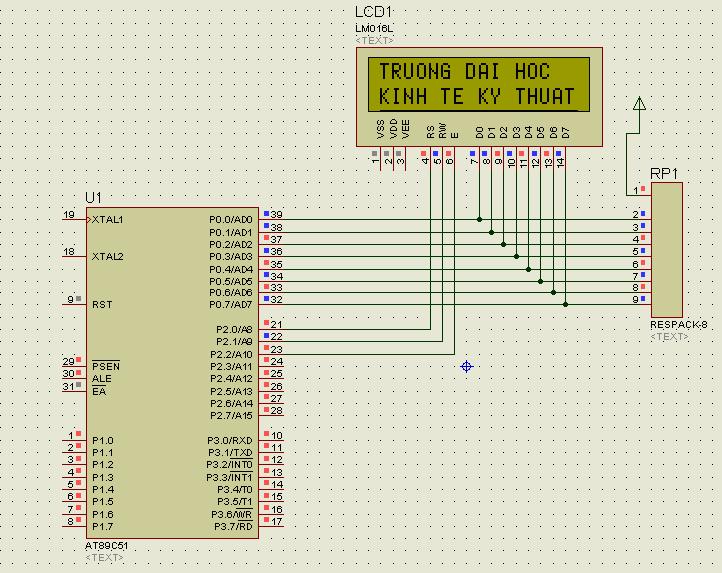Click the VEE pin label on LCD1

(406, 129)
